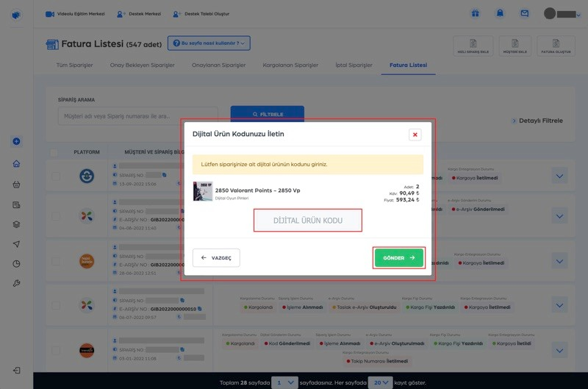This screenshot has height=389, width=588.
Task: Check the order row dated 28-06-2022
Action: click(x=56, y=261)
